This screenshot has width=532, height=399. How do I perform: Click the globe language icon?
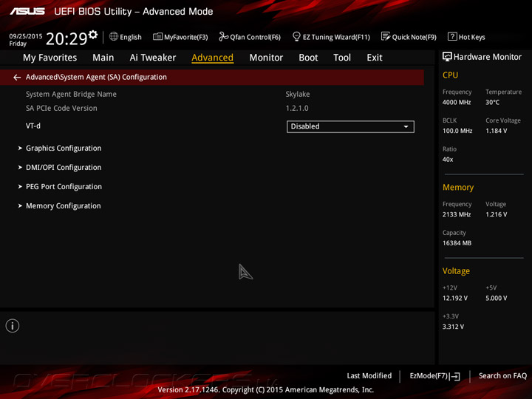point(114,37)
